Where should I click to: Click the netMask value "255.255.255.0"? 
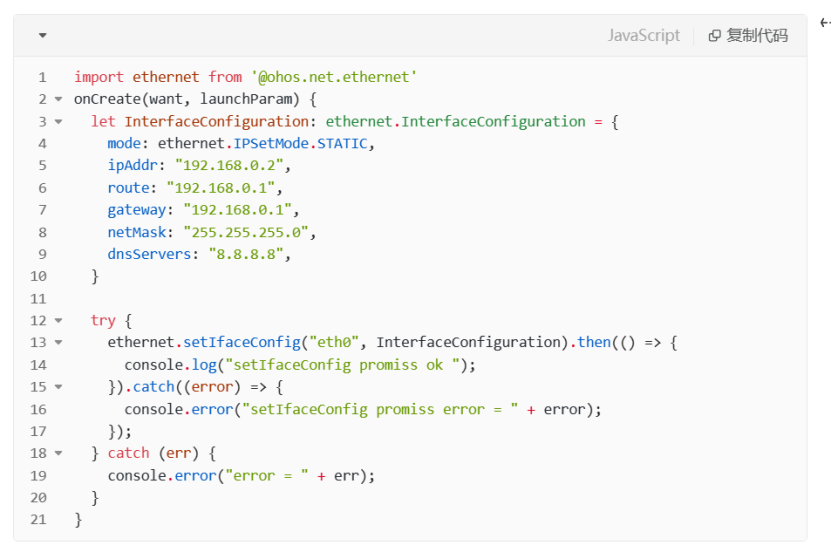tap(248, 232)
